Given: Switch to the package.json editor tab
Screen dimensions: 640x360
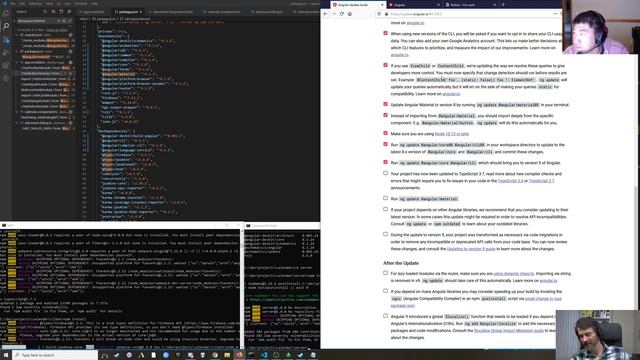Looking at the screenshot, I should [x=127, y=12].
